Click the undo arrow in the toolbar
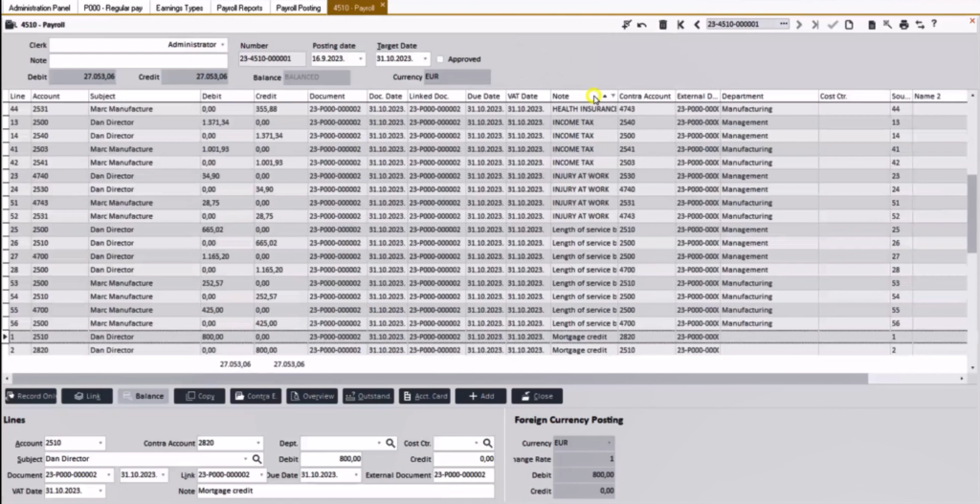This screenshot has height=504, width=980. (641, 24)
